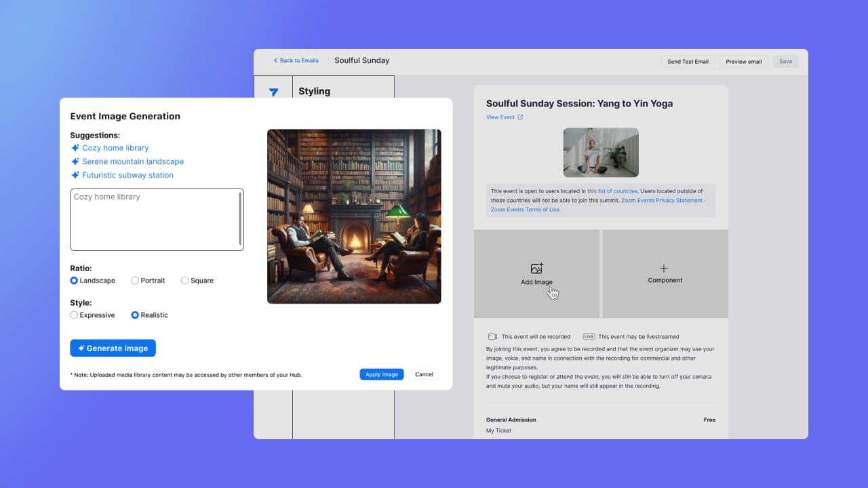Screen dimensions: 868x488
Task: Cancel the image generation dialog
Action: tap(424, 374)
